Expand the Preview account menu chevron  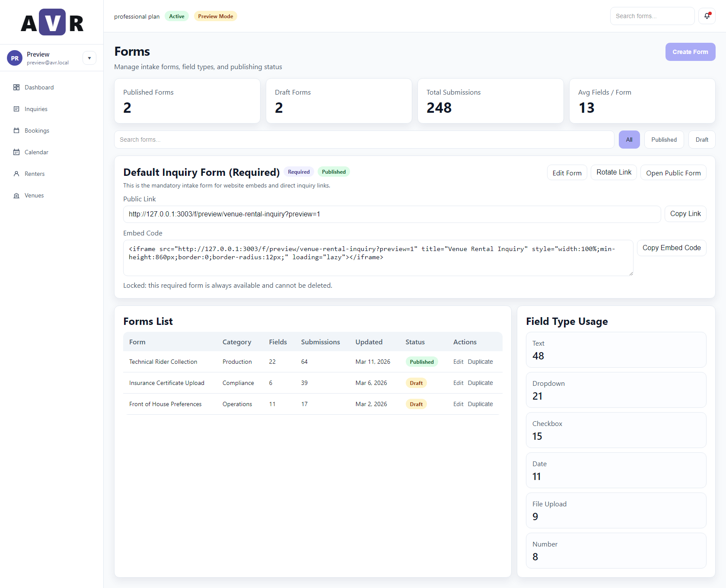(89, 57)
